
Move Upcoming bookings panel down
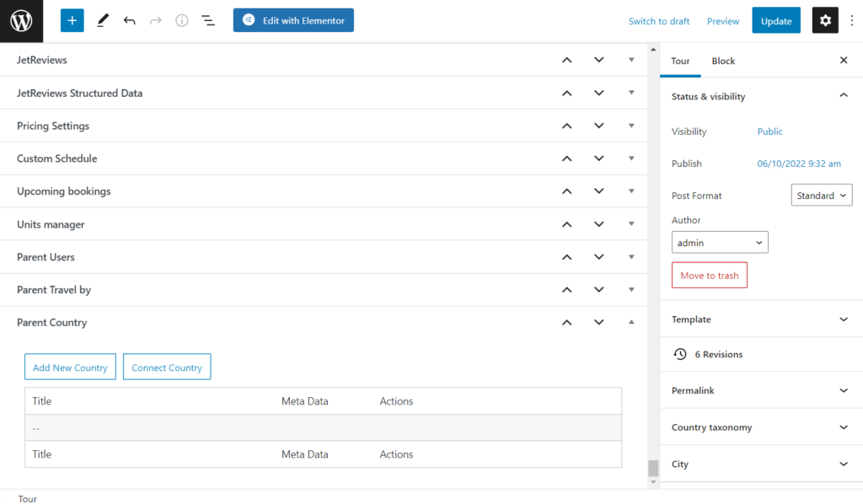point(599,191)
